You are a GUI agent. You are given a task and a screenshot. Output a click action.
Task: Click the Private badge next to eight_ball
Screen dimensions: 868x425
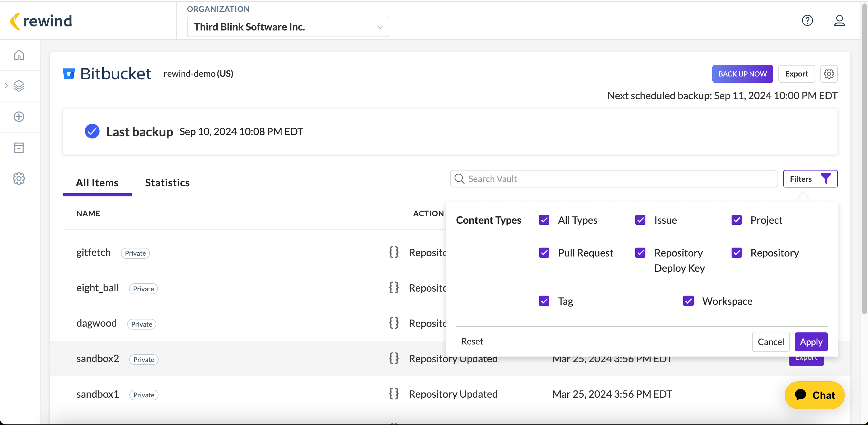144,289
